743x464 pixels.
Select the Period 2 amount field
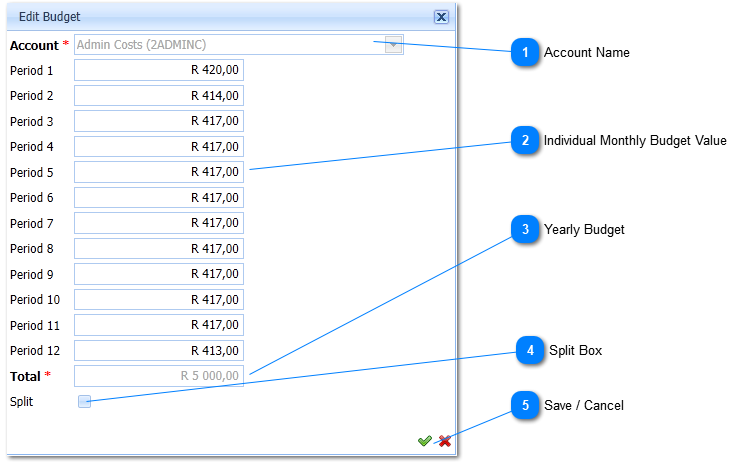[x=159, y=96]
